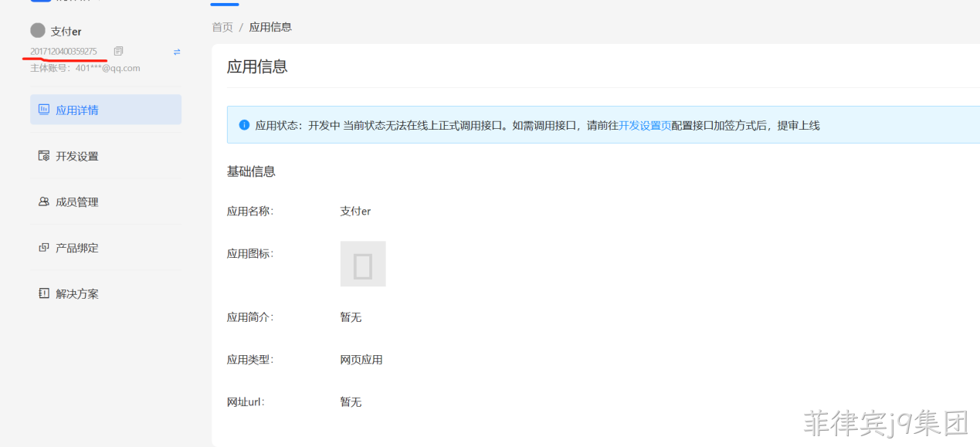Click the 主体账号 401***@qq.com text
This screenshot has height=447, width=980.
point(85,68)
